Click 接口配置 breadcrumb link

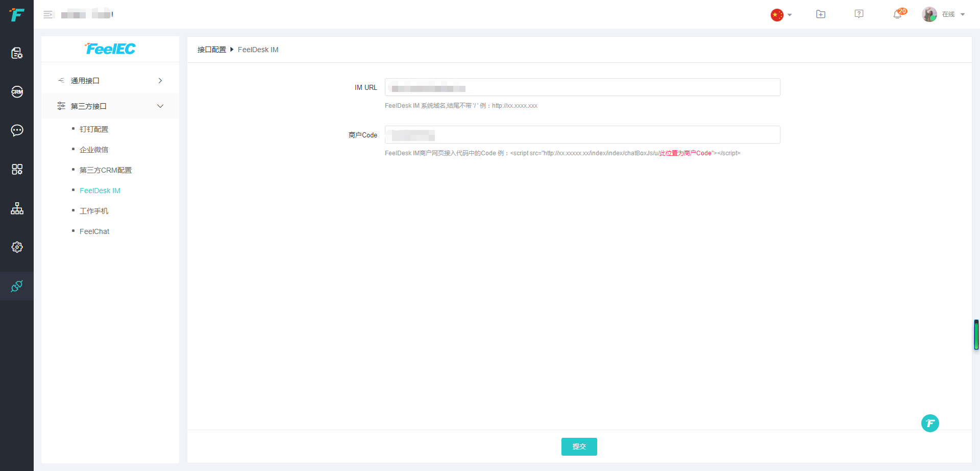[x=212, y=50]
